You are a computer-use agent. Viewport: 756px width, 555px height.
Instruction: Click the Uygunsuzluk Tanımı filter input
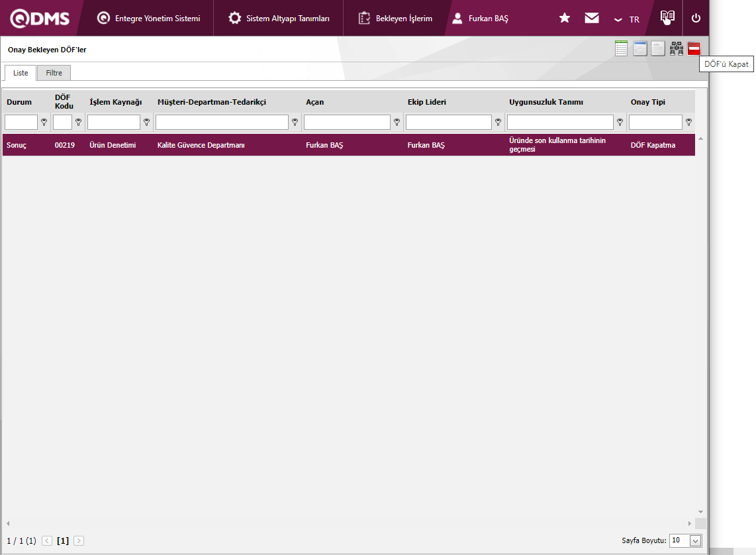pyautogui.click(x=560, y=122)
